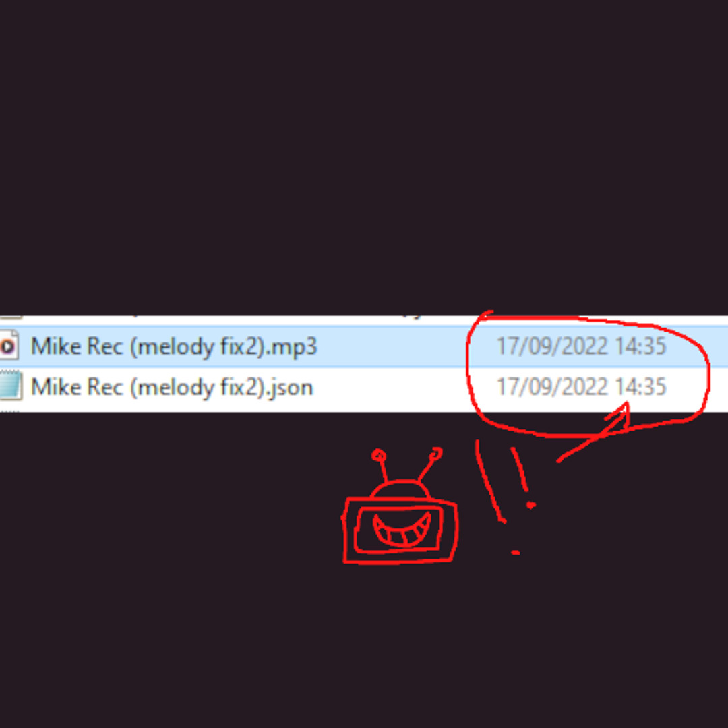The width and height of the screenshot is (728, 728).
Task: Click the longer red exclamation mark stroke
Action: [490, 481]
